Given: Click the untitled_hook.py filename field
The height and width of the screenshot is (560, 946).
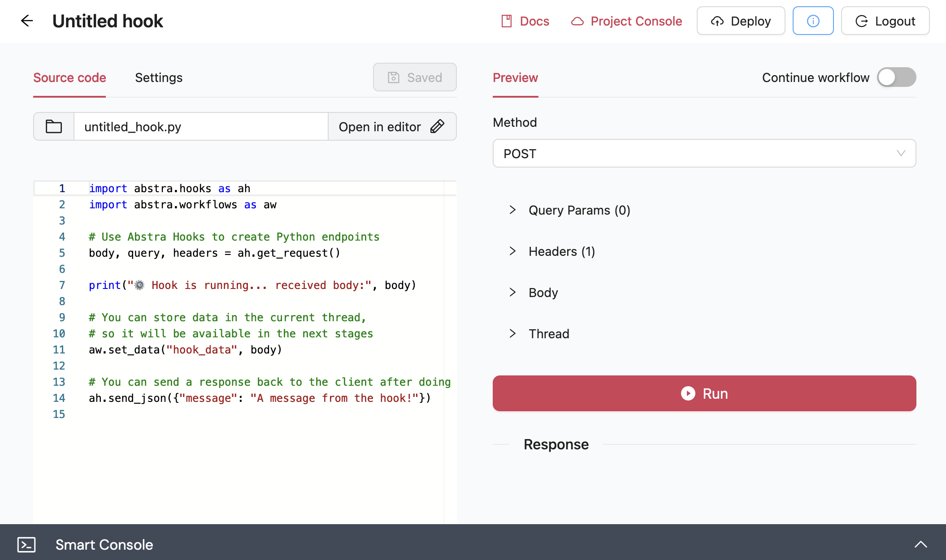Looking at the screenshot, I should click(201, 126).
